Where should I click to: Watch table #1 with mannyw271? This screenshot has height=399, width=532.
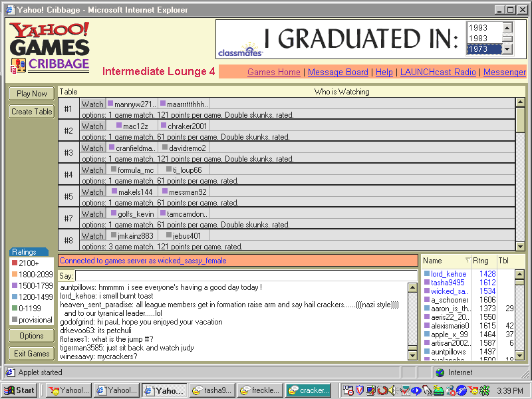click(92, 104)
